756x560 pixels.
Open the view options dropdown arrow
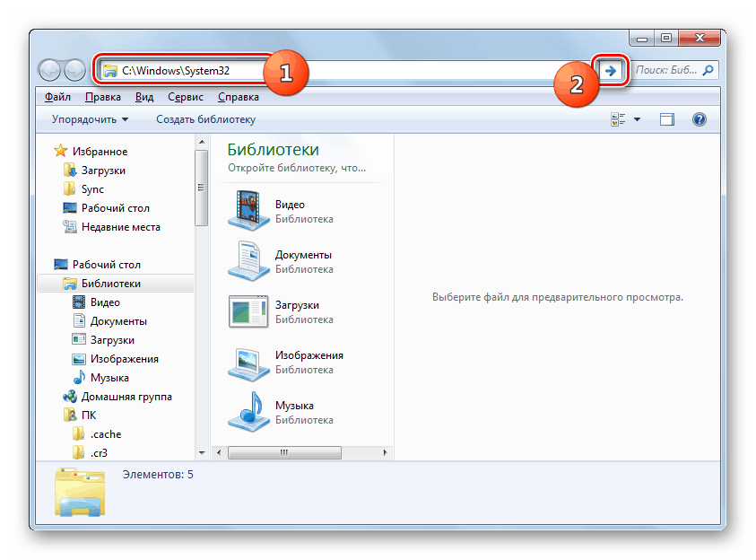(637, 119)
